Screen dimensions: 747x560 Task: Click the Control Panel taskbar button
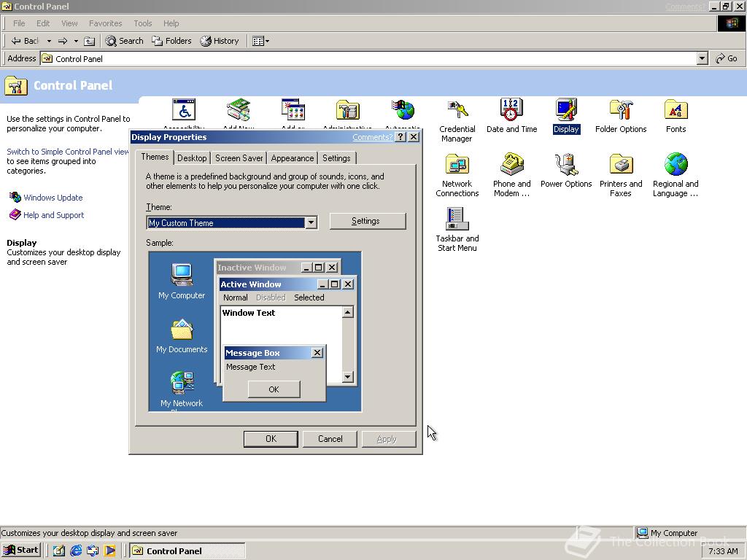click(187, 551)
